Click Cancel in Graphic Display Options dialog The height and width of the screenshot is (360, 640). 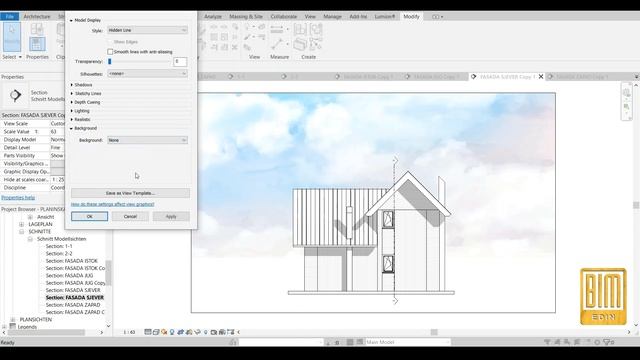pos(130,216)
